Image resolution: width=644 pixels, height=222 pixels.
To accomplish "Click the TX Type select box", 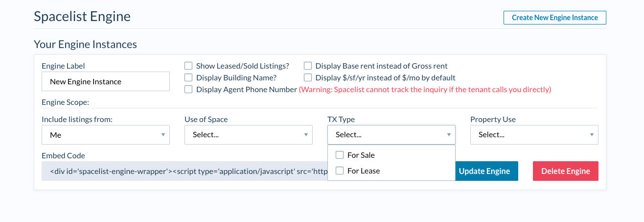I will (391, 135).
